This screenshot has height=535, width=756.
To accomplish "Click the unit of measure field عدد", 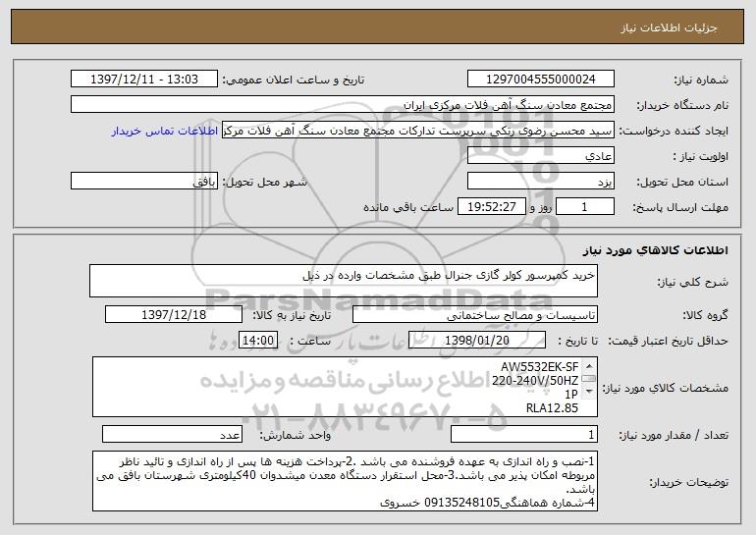I will pos(172,434).
